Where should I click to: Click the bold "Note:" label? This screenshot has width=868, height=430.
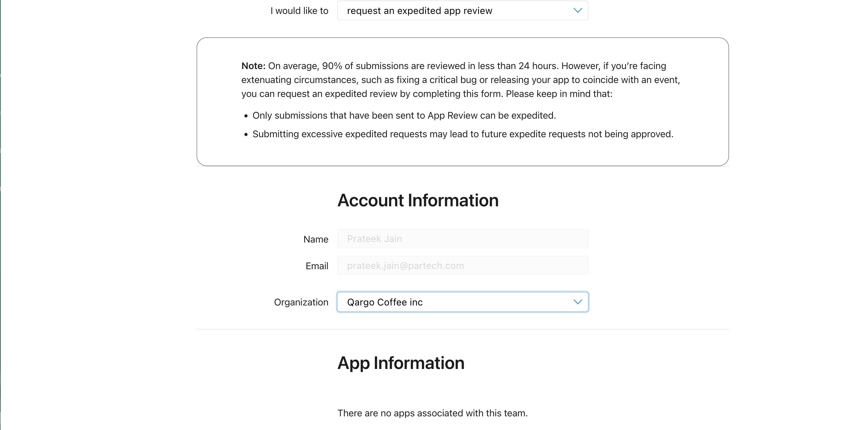(253, 66)
